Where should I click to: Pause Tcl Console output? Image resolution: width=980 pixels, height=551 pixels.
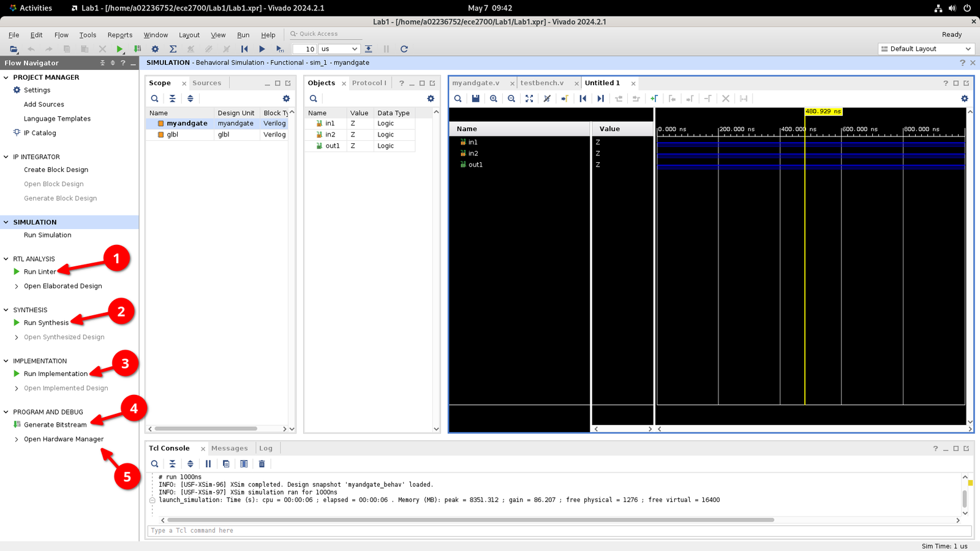[x=208, y=464]
